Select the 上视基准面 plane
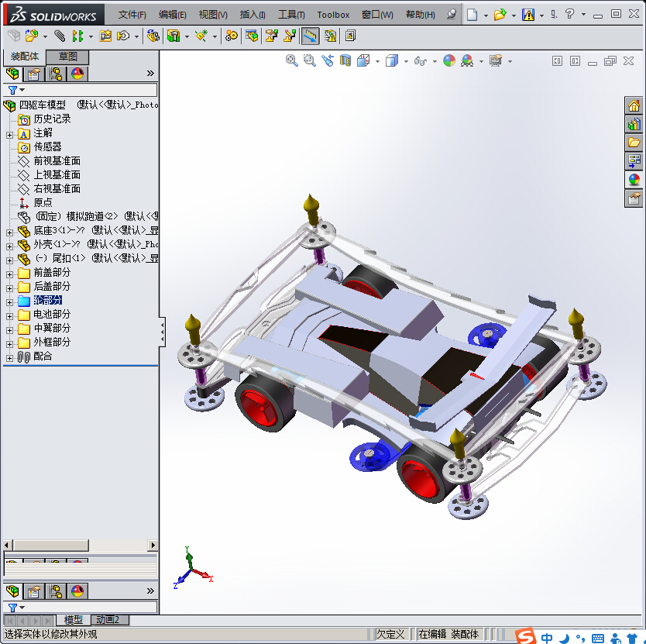 coord(57,175)
